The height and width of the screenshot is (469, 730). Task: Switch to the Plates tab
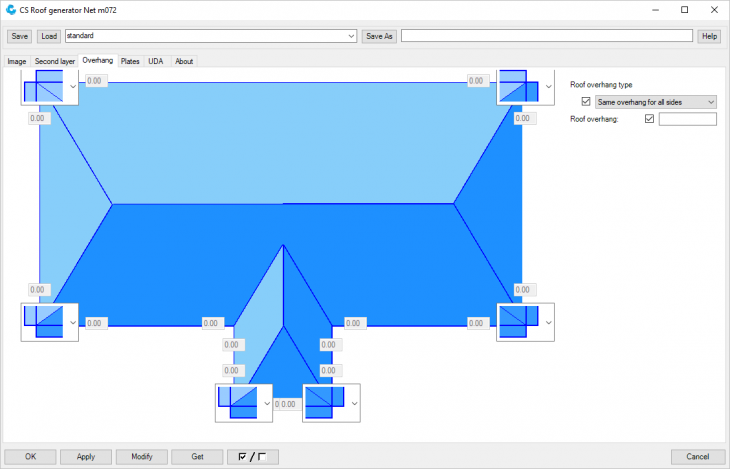point(130,61)
